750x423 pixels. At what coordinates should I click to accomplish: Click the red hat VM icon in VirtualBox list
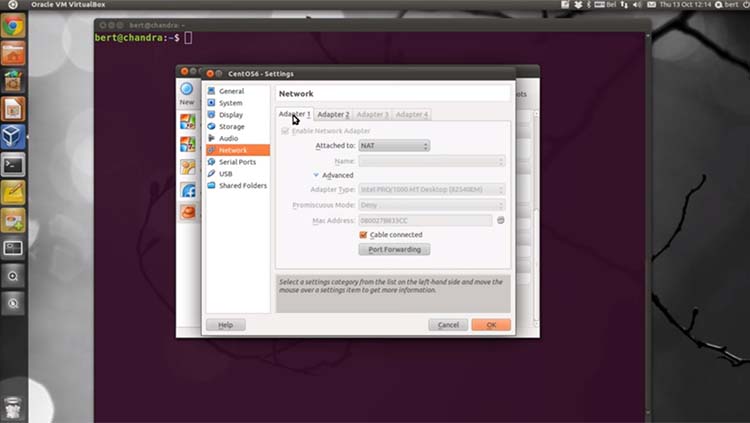click(188, 212)
